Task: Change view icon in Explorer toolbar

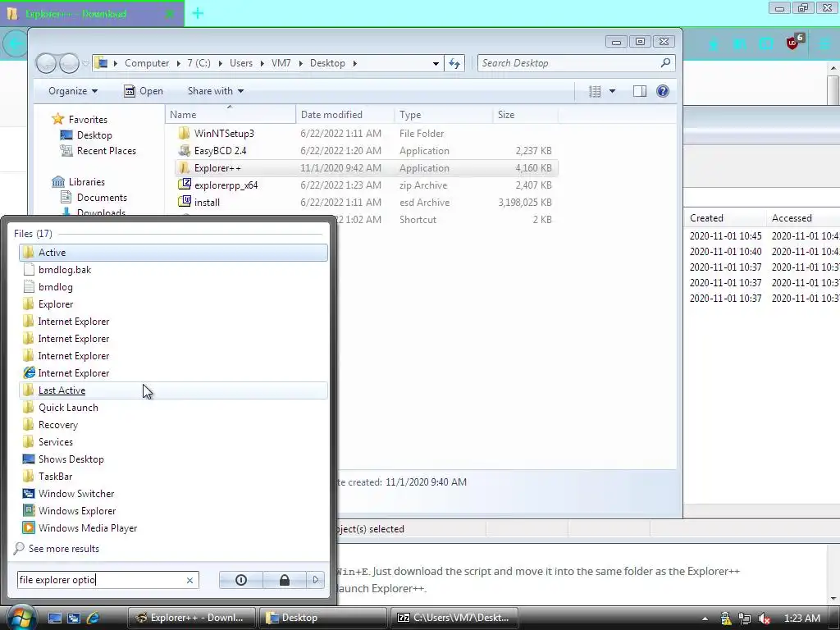Action: (595, 91)
